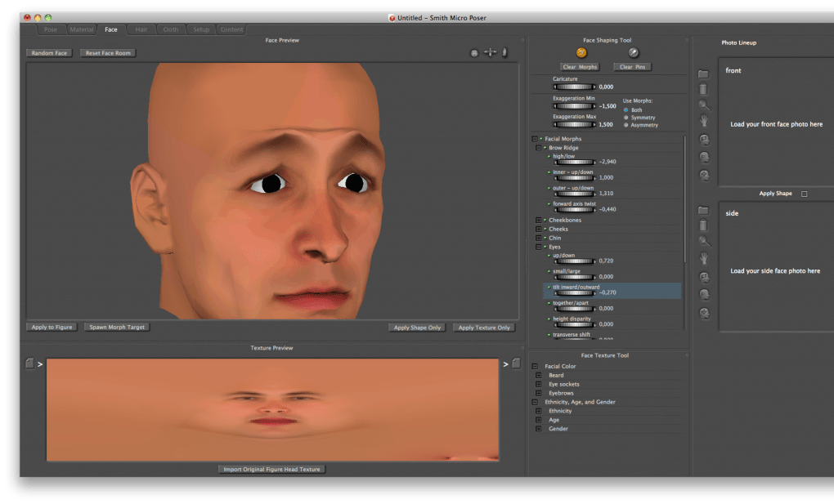Select hand pan tool for front photo

(x=703, y=121)
